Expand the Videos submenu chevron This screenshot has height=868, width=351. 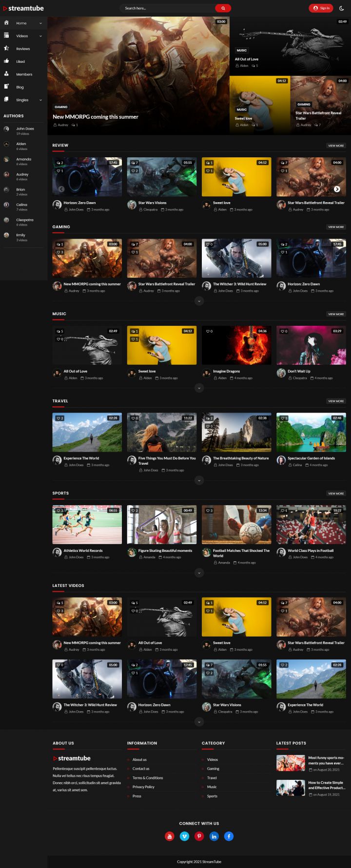coord(40,36)
